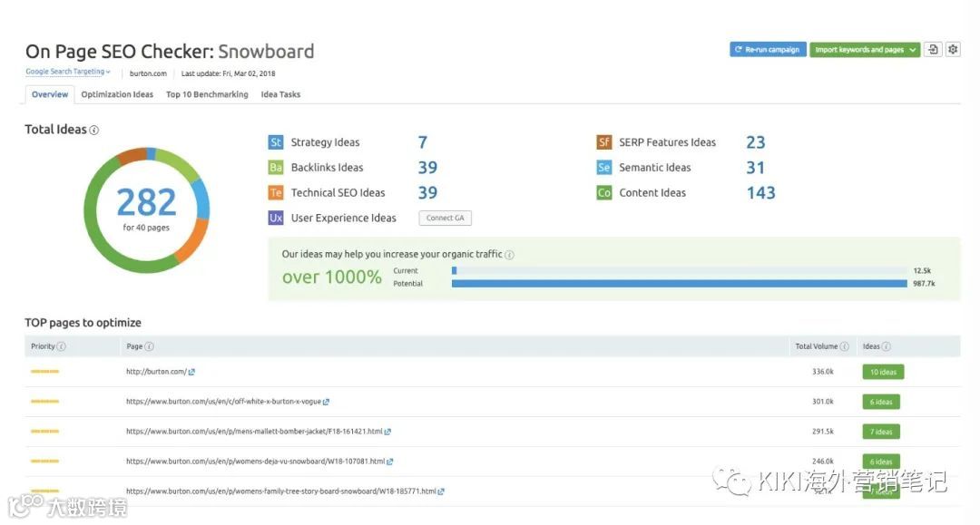Click Content Ideas count 143
The height and width of the screenshot is (525, 980).
(x=760, y=193)
